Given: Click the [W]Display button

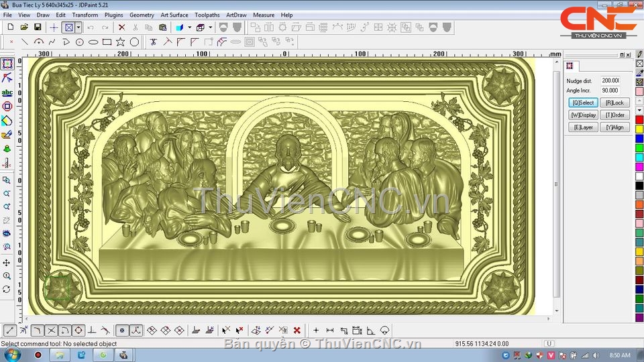Looking at the screenshot, I should [x=583, y=115].
